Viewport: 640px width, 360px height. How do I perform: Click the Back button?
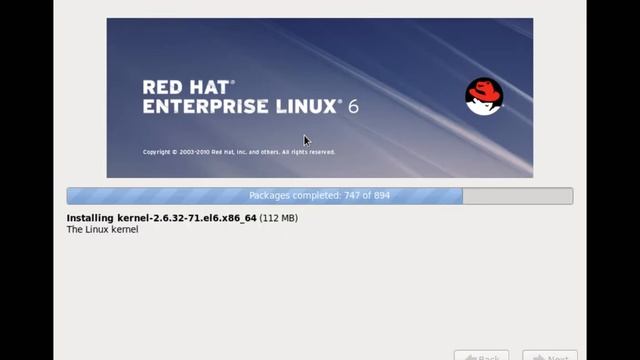[482, 355]
